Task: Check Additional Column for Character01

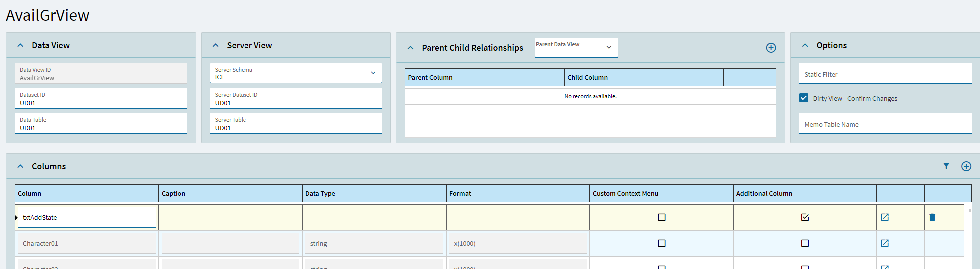Action: (805, 243)
